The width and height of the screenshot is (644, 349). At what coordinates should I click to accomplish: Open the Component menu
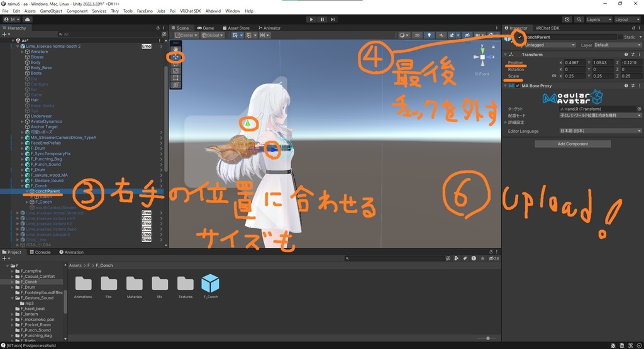click(x=77, y=11)
